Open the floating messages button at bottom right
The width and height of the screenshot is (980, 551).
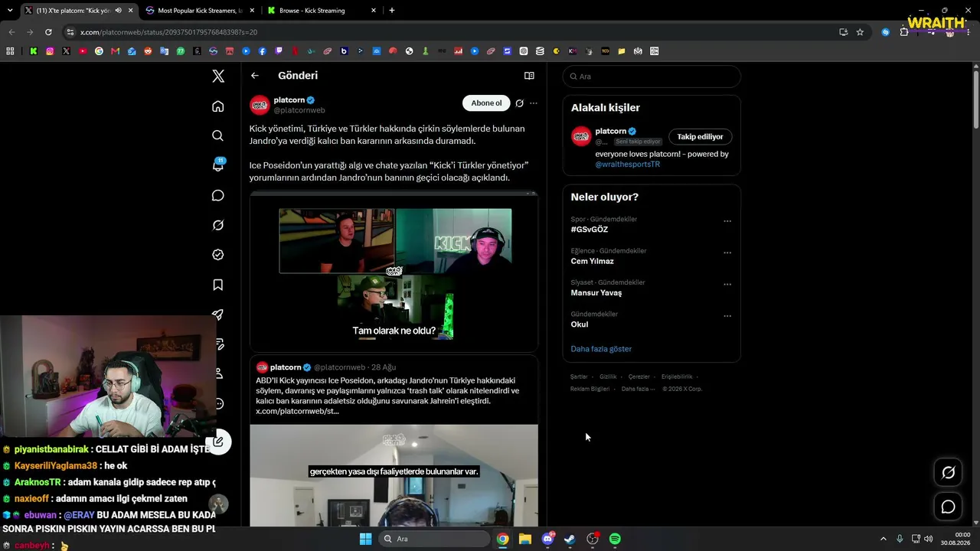[948, 507]
